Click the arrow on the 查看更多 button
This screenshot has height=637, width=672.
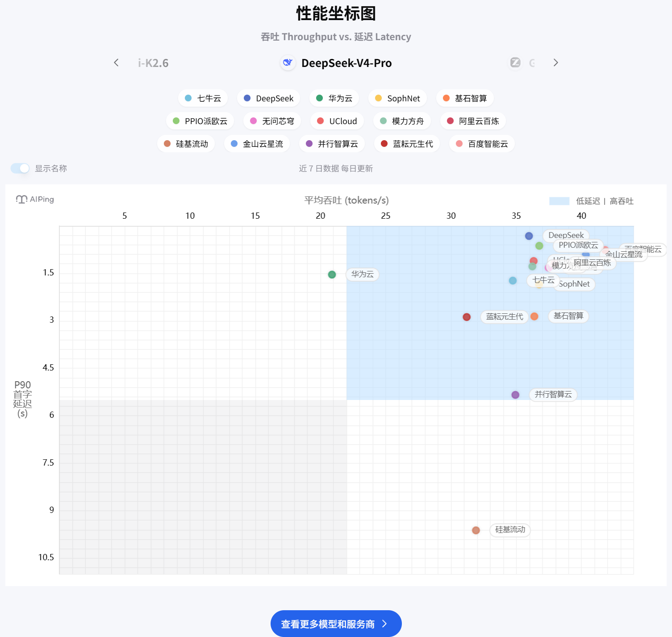(x=384, y=624)
